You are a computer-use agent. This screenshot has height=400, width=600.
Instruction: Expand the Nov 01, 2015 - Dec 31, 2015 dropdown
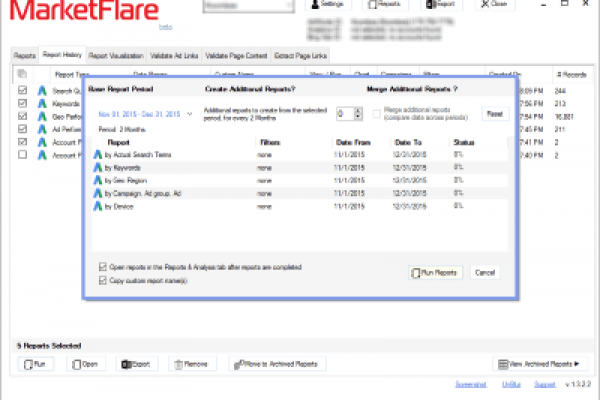point(189,114)
